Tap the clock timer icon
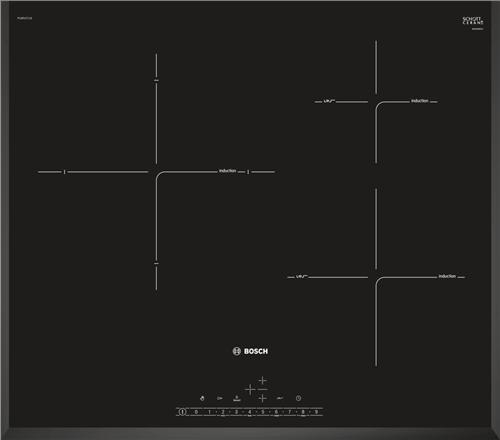Viewport: 500px width, 440px height. click(x=298, y=398)
